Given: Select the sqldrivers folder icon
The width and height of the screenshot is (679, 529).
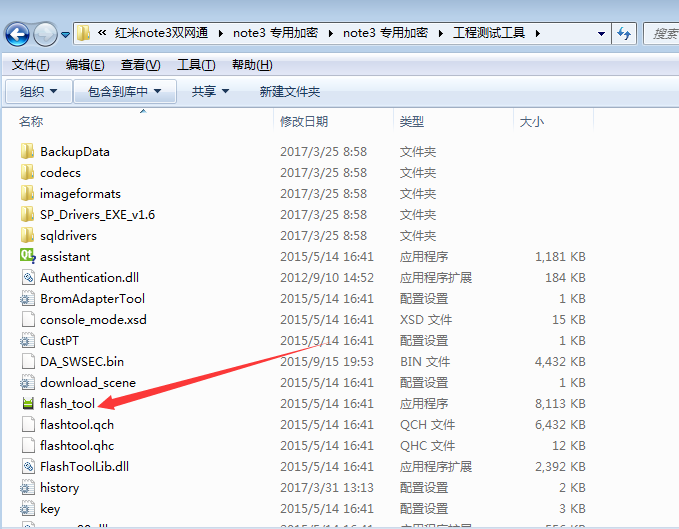Looking at the screenshot, I should pyautogui.click(x=27, y=235).
